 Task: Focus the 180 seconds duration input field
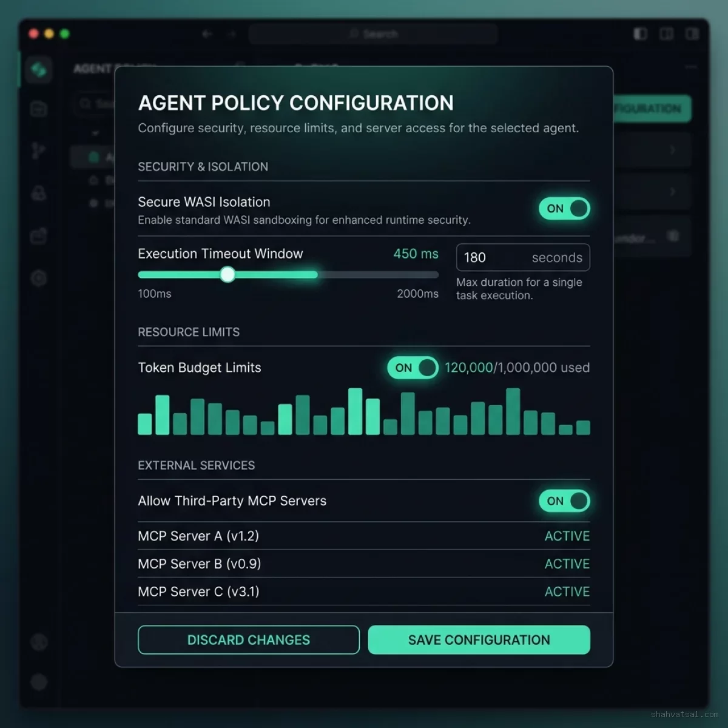coord(523,257)
